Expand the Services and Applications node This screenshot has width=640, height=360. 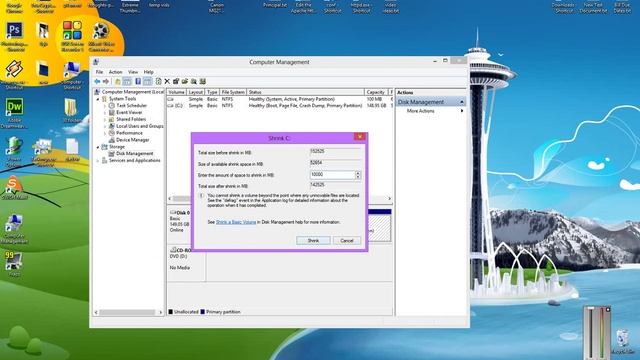click(98, 161)
